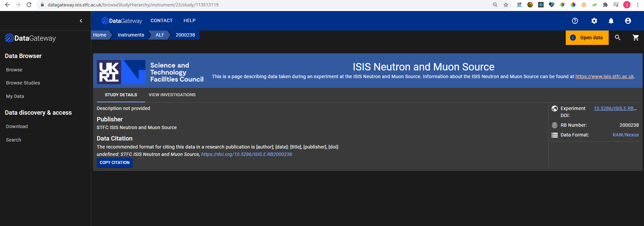Click the Data Citation heading
The height and width of the screenshot is (226, 644).
(x=115, y=138)
